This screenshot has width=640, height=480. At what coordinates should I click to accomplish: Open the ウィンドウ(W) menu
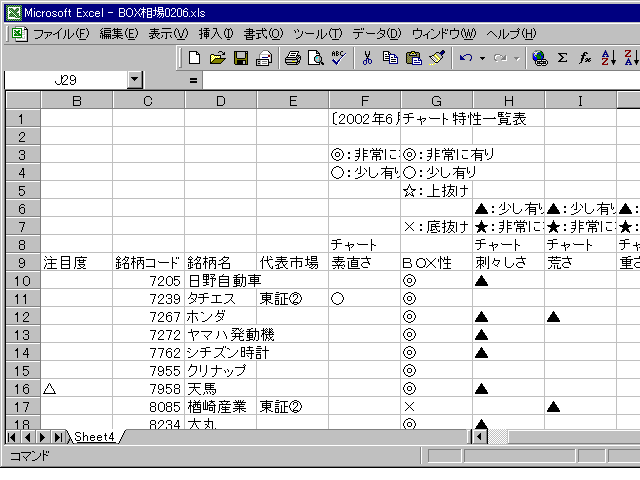coord(444,34)
